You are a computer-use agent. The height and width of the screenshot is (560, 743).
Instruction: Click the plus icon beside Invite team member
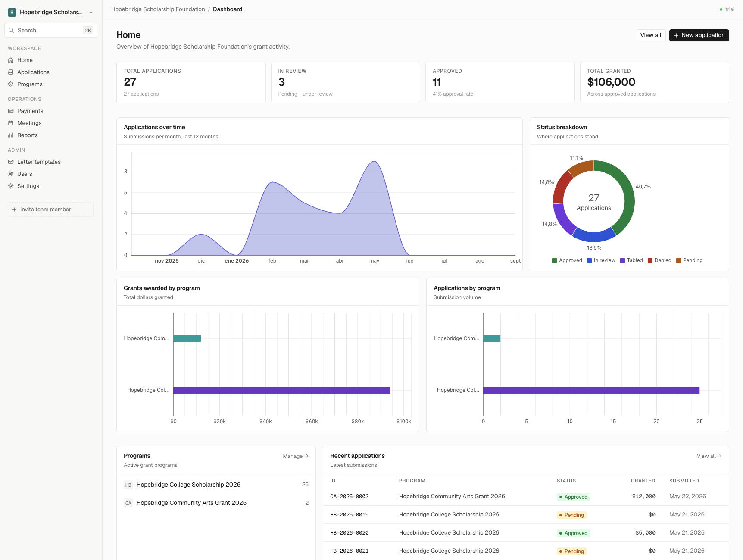point(14,210)
